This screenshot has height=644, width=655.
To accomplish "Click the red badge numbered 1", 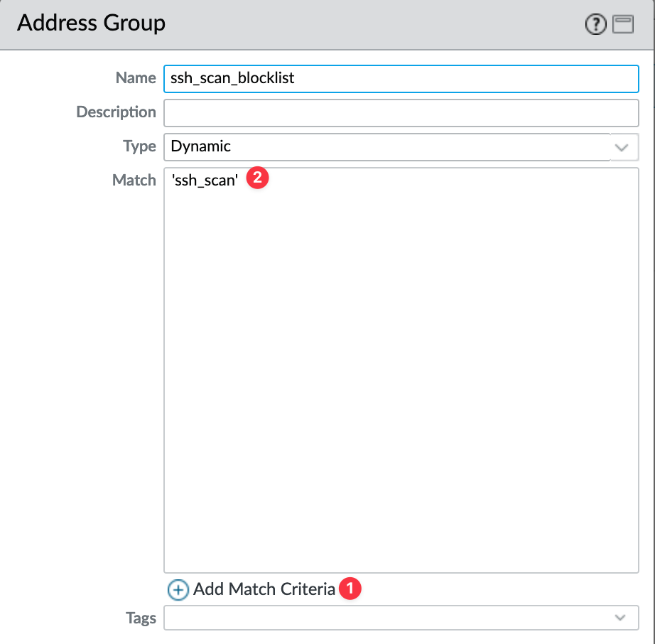I will click(x=350, y=589).
